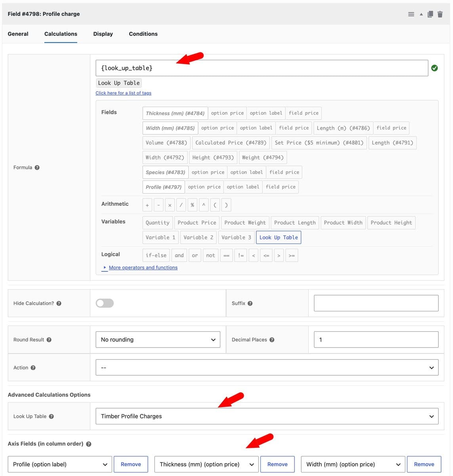453x476 pixels.
Task: Open the Width (mm) (option price) axis dropdown
Action: [353, 464]
